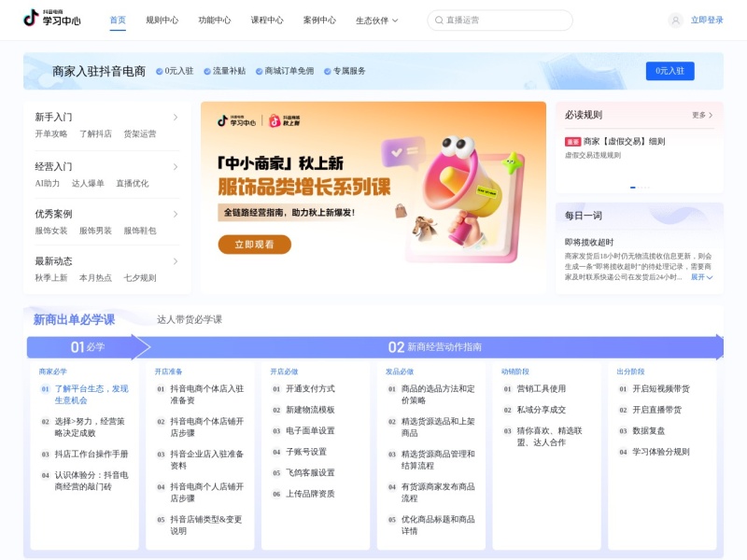This screenshot has width=747, height=560.
Task: Open the 服饰女装 case link
Action: click(x=51, y=231)
